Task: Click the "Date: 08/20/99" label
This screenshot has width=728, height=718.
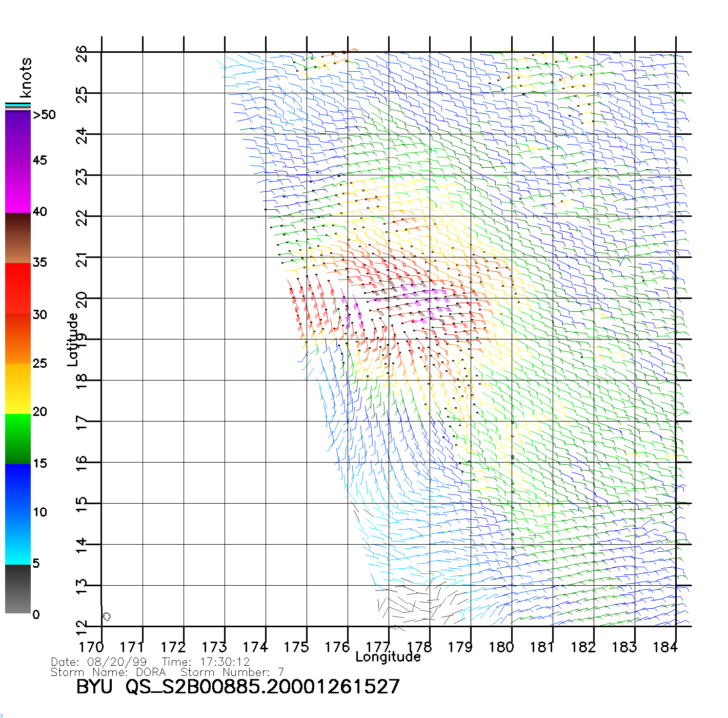Action: click(x=99, y=662)
